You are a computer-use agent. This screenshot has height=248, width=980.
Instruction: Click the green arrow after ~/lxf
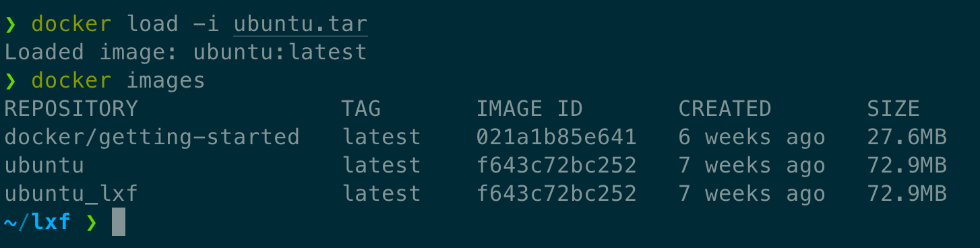point(92,222)
